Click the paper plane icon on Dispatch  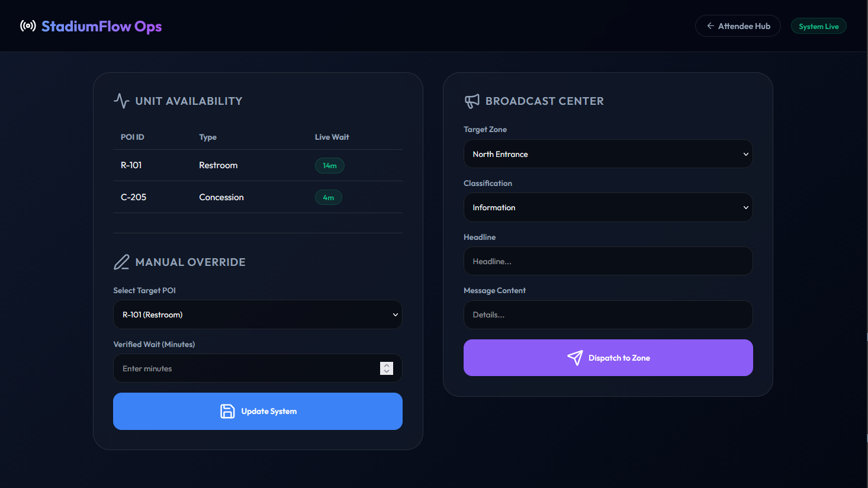575,358
